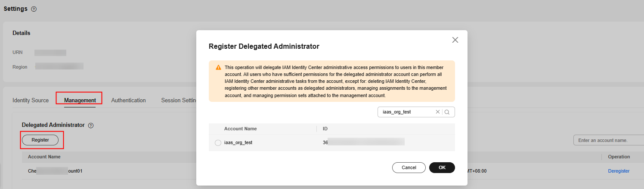Select the iaas_org_test radio button
This screenshot has width=644, height=189.
pyautogui.click(x=218, y=142)
